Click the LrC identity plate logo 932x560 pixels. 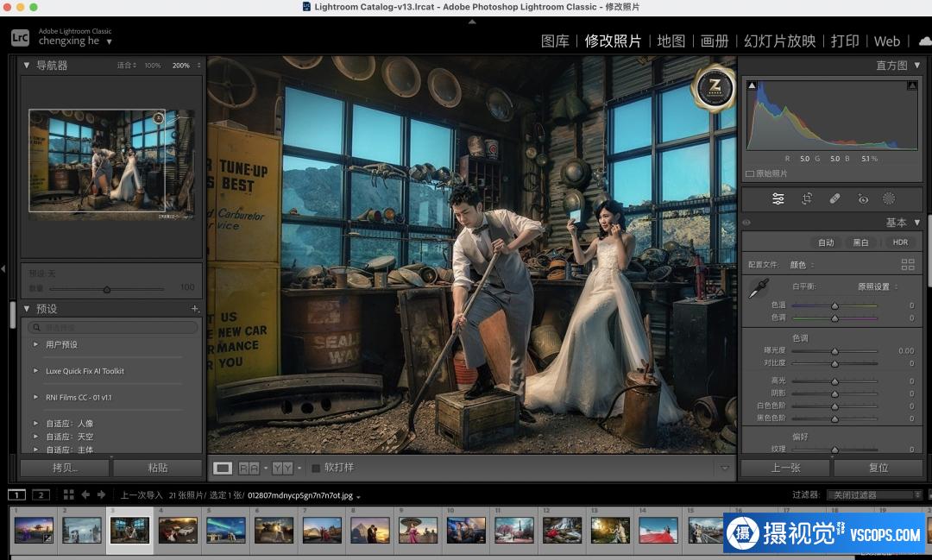20,37
